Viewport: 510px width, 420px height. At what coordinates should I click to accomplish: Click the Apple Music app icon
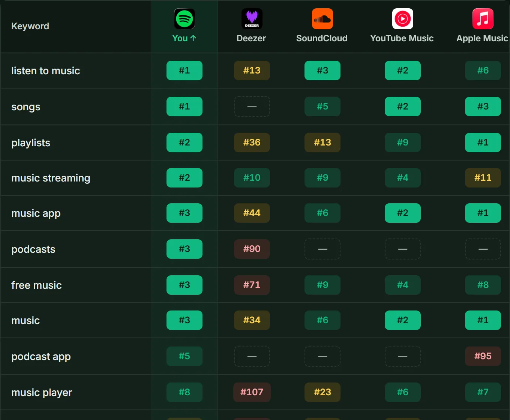point(483,19)
